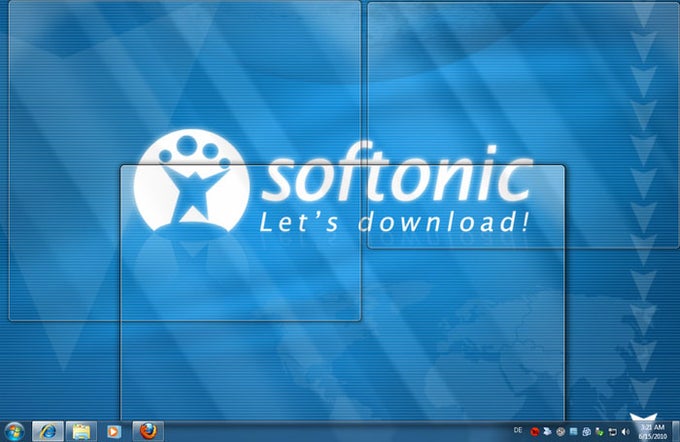Open Windows Explorer folder icon in taskbar

click(x=81, y=431)
